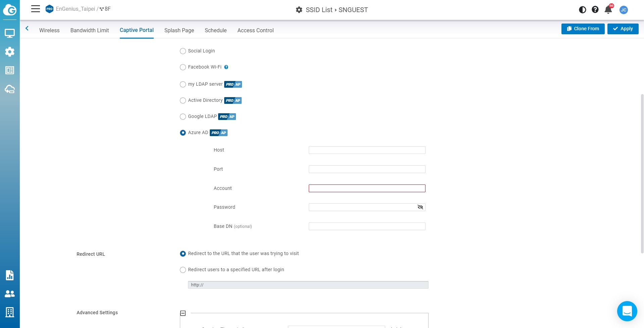Click the notifications bell icon
Viewport: 644px width, 328px height.
point(608,10)
